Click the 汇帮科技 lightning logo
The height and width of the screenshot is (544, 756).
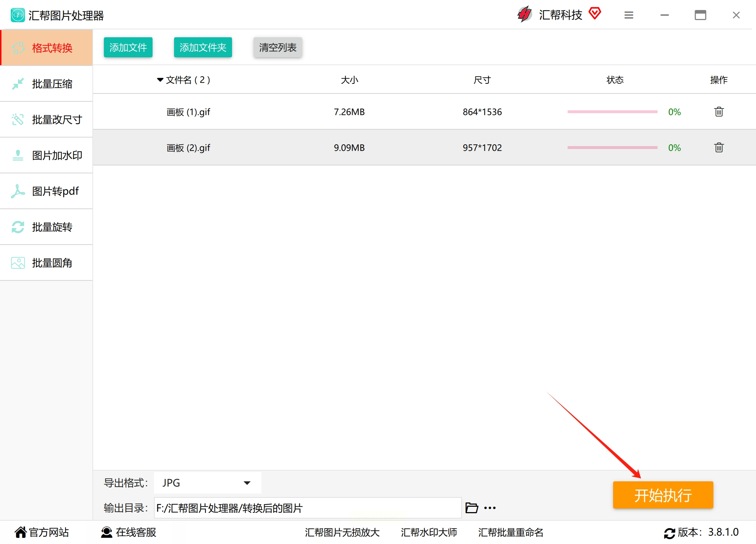[x=525, y=14]
